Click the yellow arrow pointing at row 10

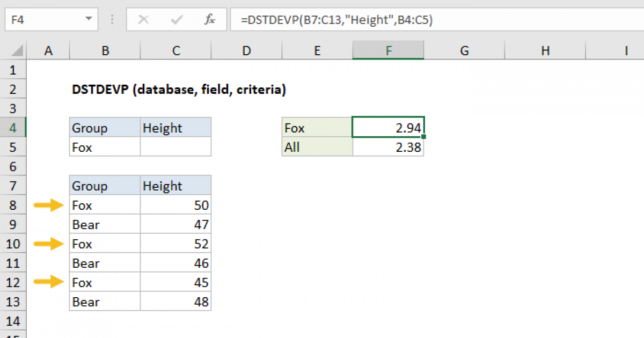(x=48, y=244)
